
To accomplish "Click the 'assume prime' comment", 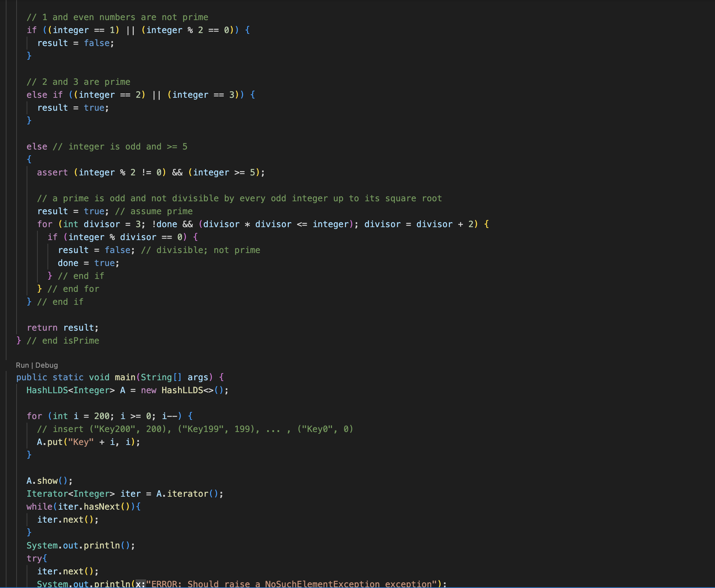I will [x=154, y=211].
